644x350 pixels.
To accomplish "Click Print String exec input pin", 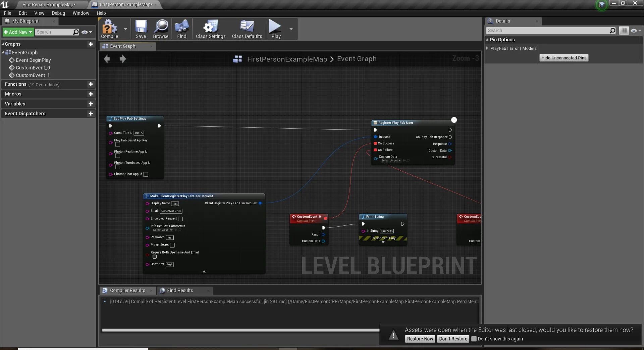I will click(x=363, y=224).
